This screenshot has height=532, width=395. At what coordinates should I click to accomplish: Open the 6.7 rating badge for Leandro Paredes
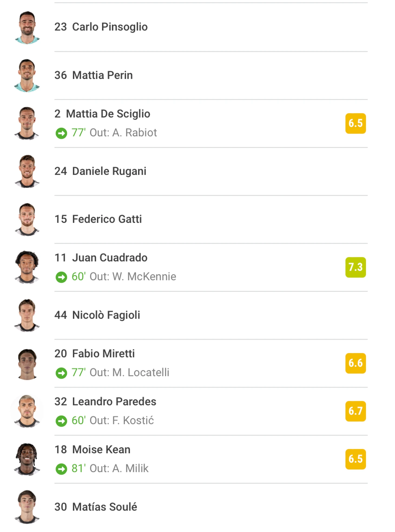pos(356,411)
